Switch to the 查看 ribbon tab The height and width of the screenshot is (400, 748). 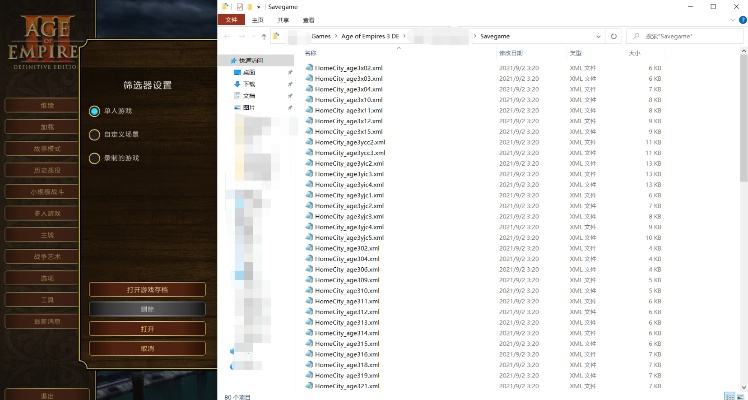308,20
